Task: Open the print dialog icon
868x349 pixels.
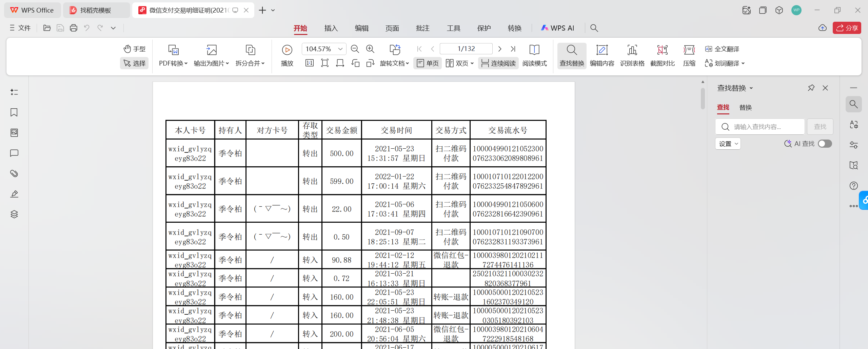Action: click(x=74, y=28)
